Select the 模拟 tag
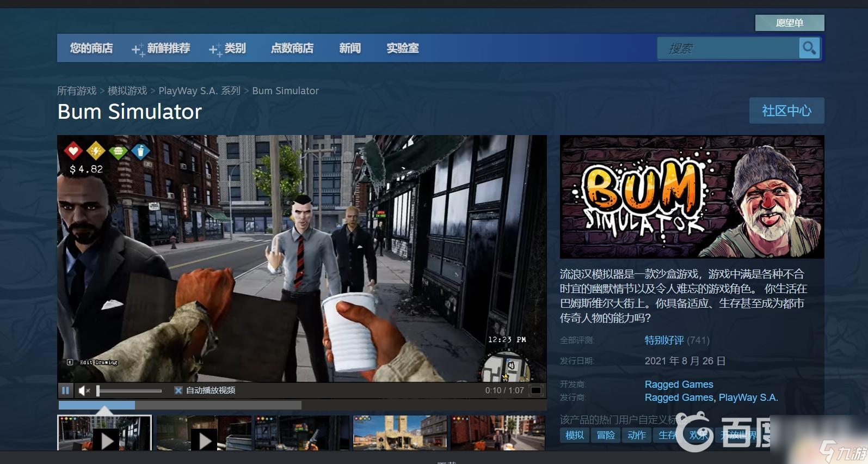This screenshot has width=868, height=464. tap(575, 435)
